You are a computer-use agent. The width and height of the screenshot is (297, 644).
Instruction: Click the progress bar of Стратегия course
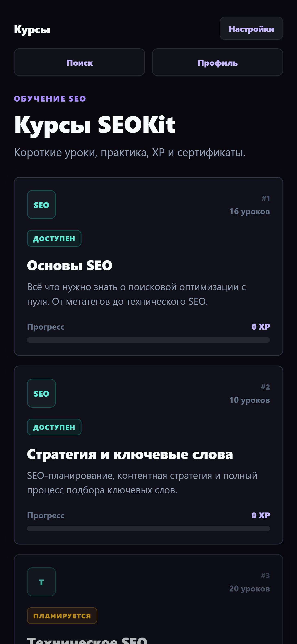(148, 529)
